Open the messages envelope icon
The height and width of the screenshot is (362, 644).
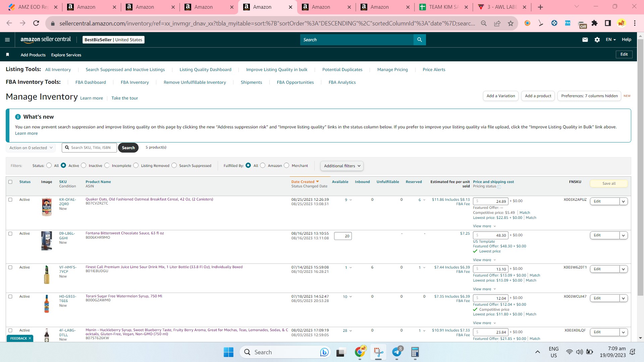585,40
